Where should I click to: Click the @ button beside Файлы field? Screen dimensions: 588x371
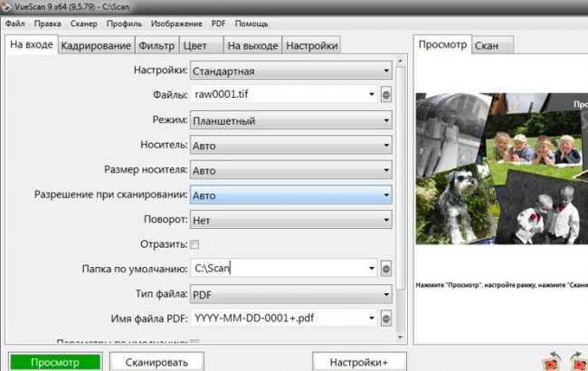pyautogui.click(x=386, y=94)
